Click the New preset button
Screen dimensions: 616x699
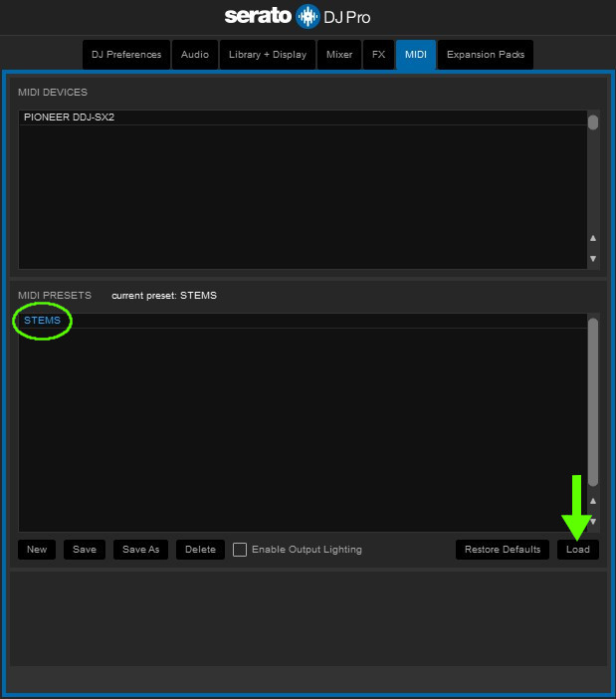[x=37, y=550]
